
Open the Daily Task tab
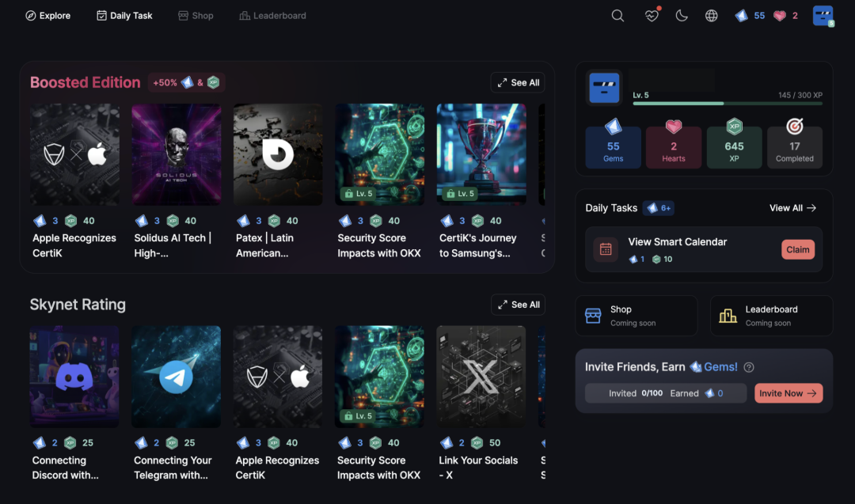pyautogui.click(x=124, y=16)
